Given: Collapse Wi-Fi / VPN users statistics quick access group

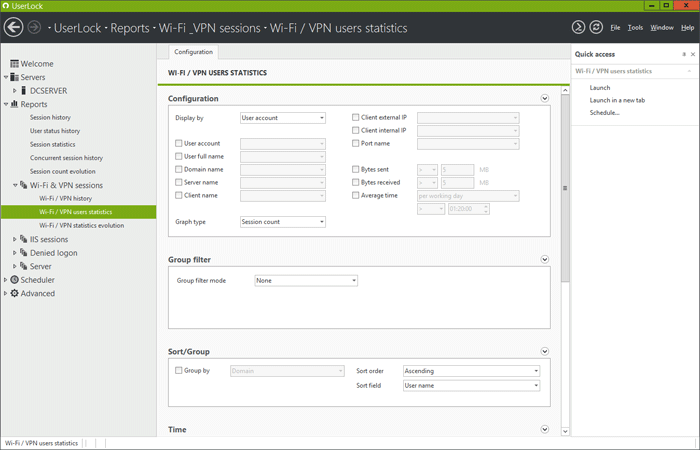Looking at the screenshot, I should pos(690,71).
